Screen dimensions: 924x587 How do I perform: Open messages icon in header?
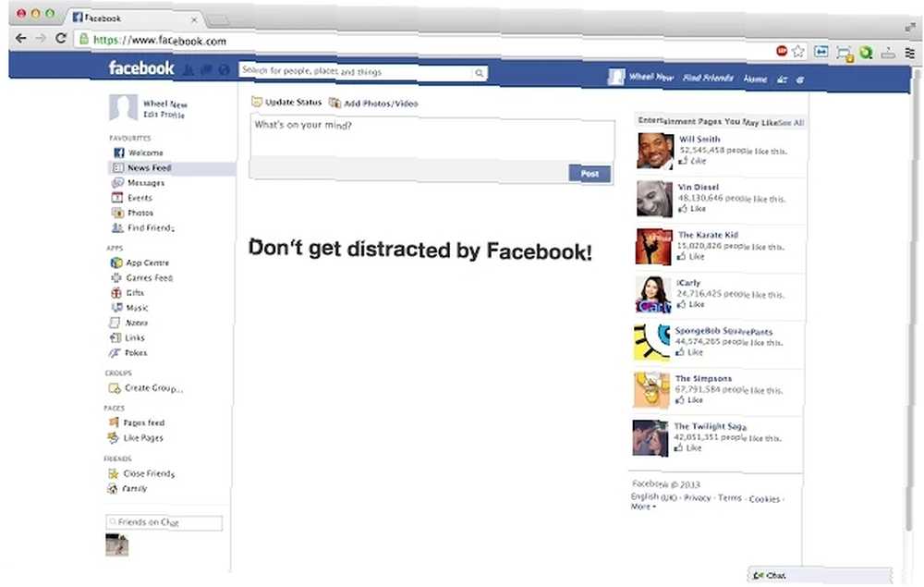tap(206, 69)
